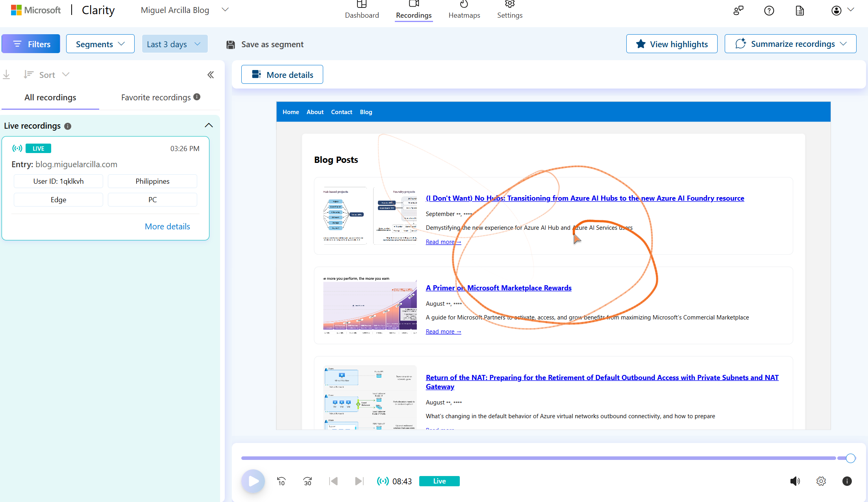Click the playback timeline handle
868x502 pixels.
click(850, 458)
